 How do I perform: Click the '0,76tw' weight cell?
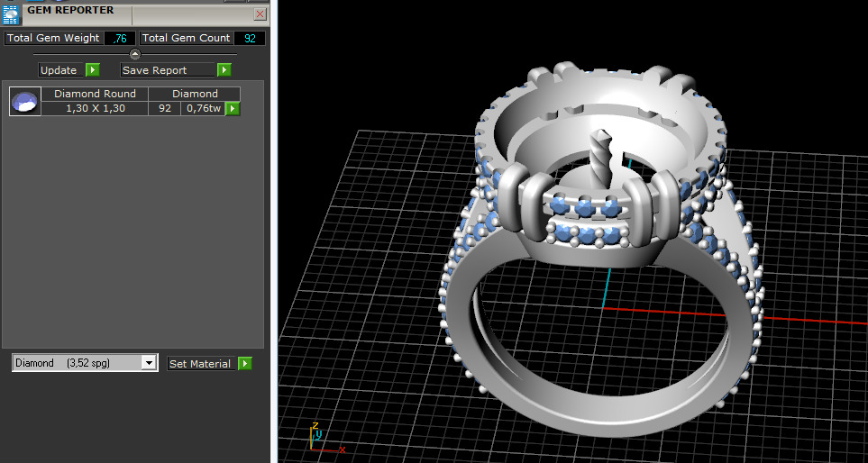(x=203, y=108)
